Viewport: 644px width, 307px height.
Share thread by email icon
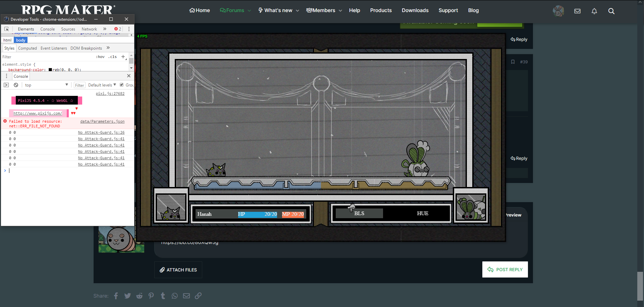(186, 296)
